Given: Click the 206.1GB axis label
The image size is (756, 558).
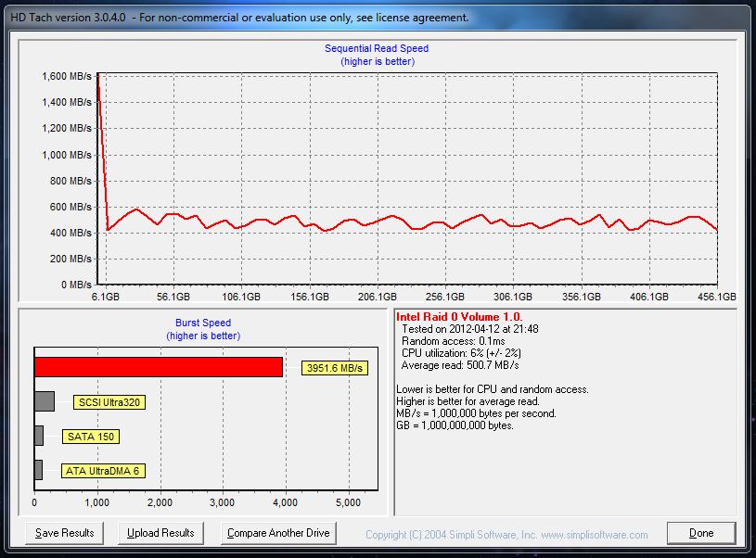Looking at the screenshot, I should click(377, 297).
